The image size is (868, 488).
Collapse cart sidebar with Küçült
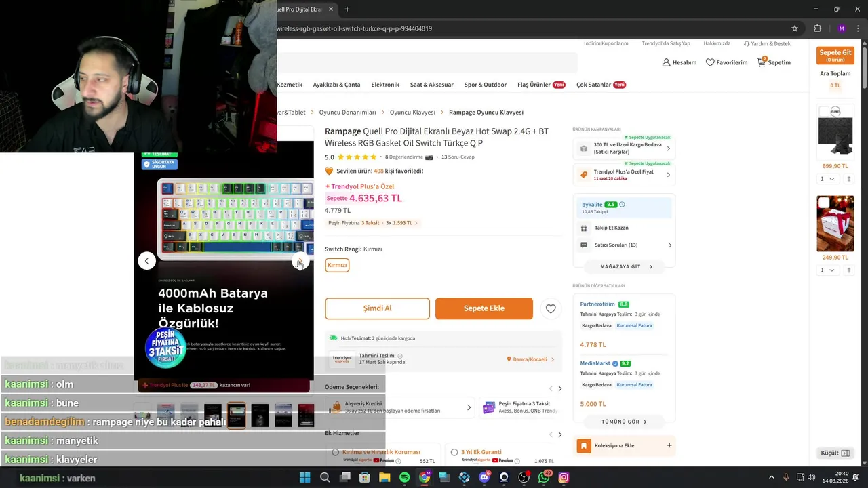(835, 453)
